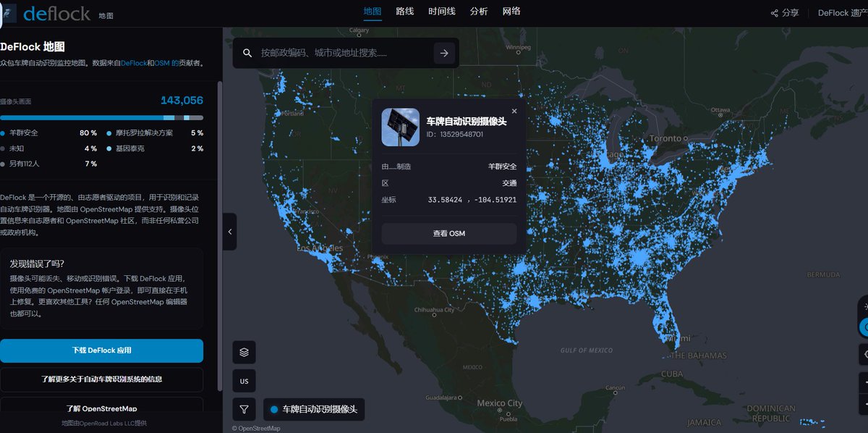Select the light theme sun icon
This screenshot has height=433, width=868.
(864, 306)
